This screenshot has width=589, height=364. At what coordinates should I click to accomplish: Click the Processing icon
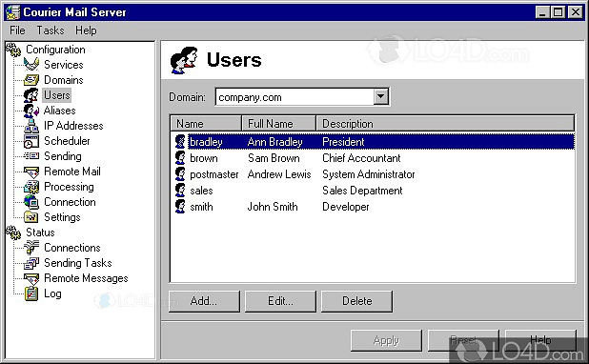[31, 187]
